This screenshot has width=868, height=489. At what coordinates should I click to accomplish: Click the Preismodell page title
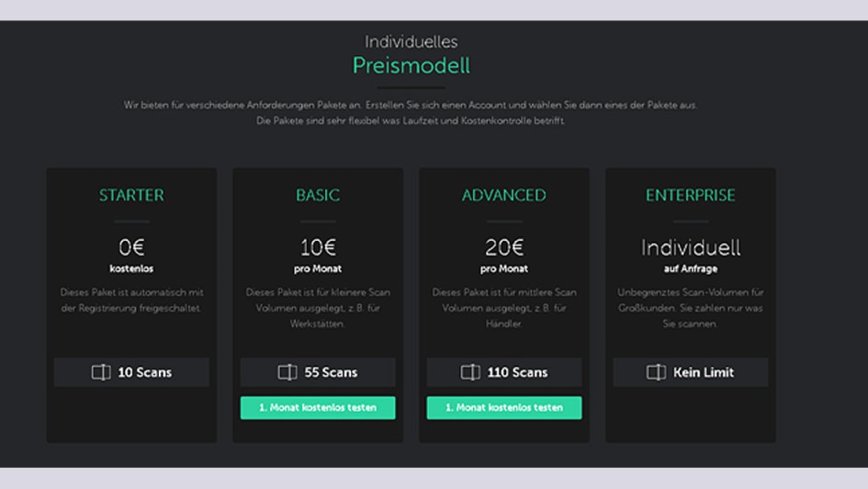411,66
